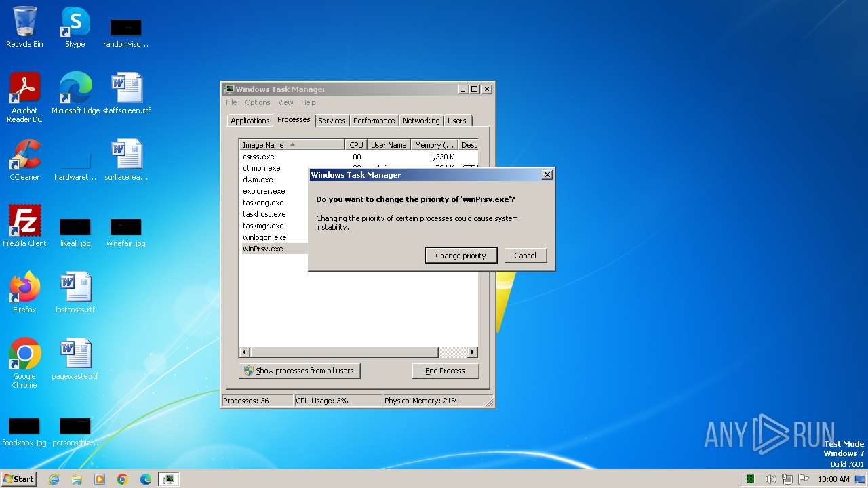Open Windows Explorer from taskbar
The height and width of the screenshot is (488, 868).
click(77, 479)
